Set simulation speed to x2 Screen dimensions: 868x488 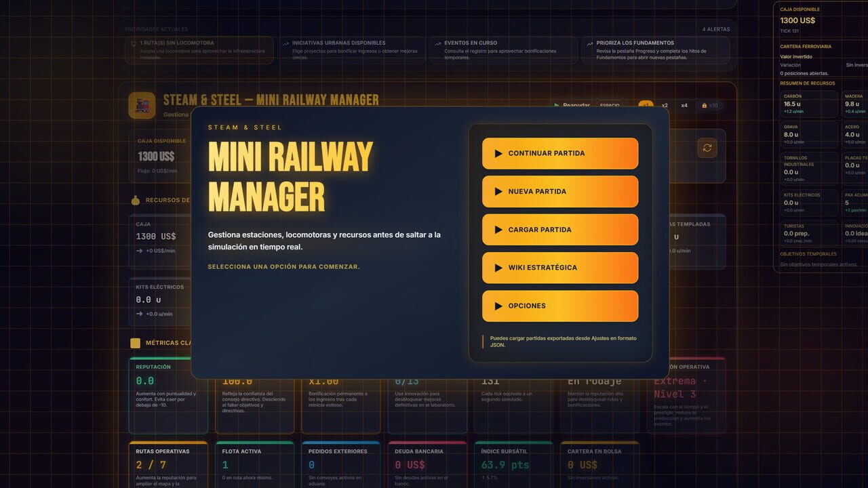click(665, 105)
